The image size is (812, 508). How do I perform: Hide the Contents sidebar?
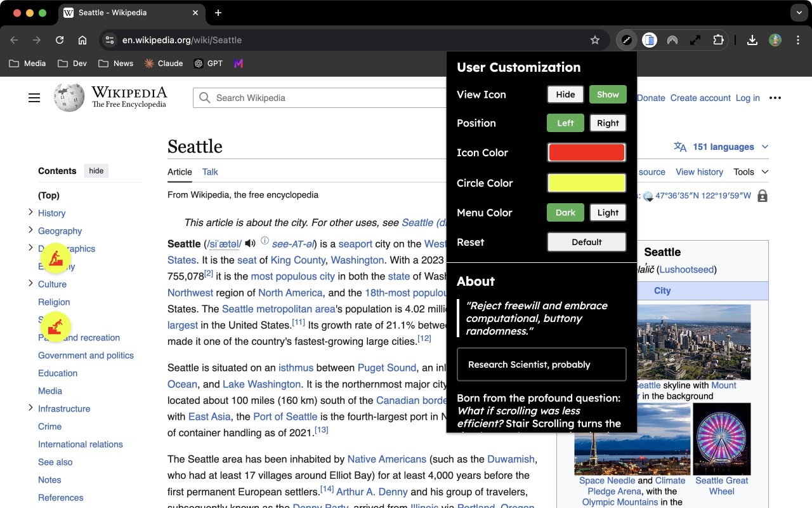(96, 171)
